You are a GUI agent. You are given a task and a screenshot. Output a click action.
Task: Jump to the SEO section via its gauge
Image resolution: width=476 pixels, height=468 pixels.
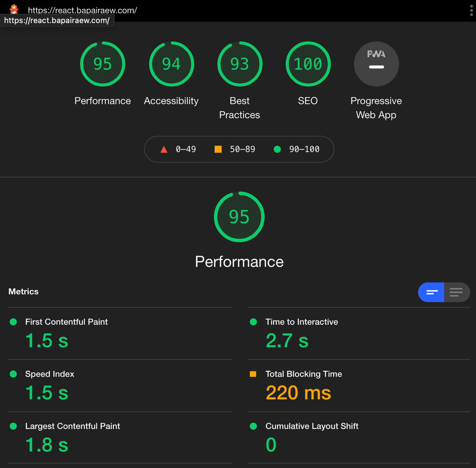point(308,64)
